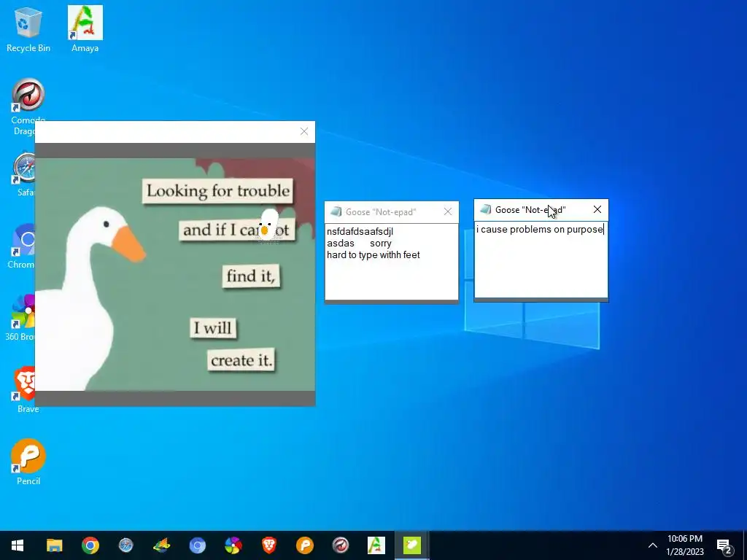Show hidden system tray icons
747x560 pixels.
tap(653, 545)
